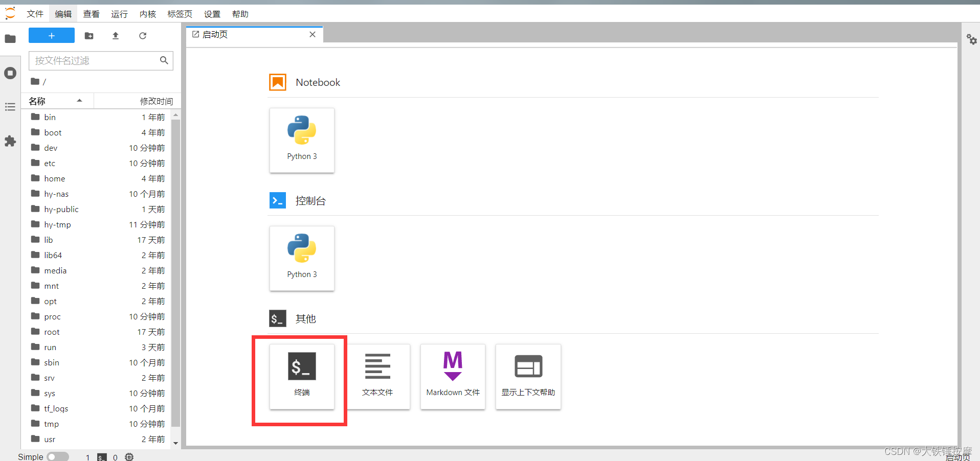Click the kernel chip icon in status bar
The width and height of the screenshot is (980, 461).
pos(129,457)
